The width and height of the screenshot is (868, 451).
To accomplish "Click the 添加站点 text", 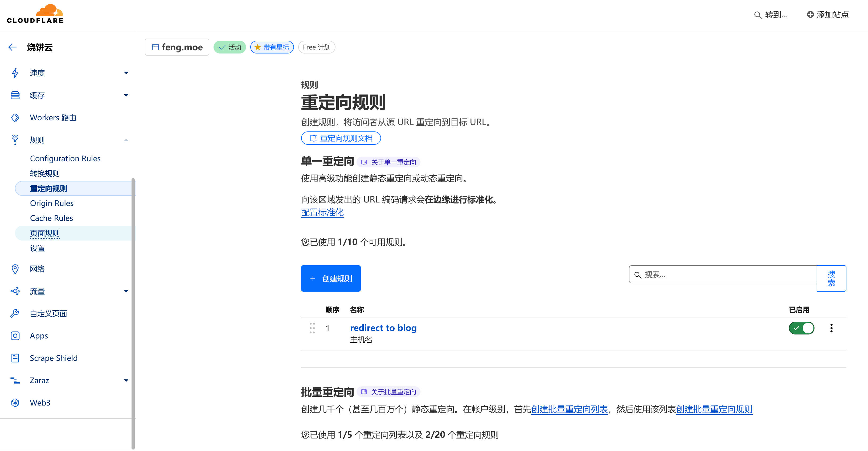I will (832, 14).
